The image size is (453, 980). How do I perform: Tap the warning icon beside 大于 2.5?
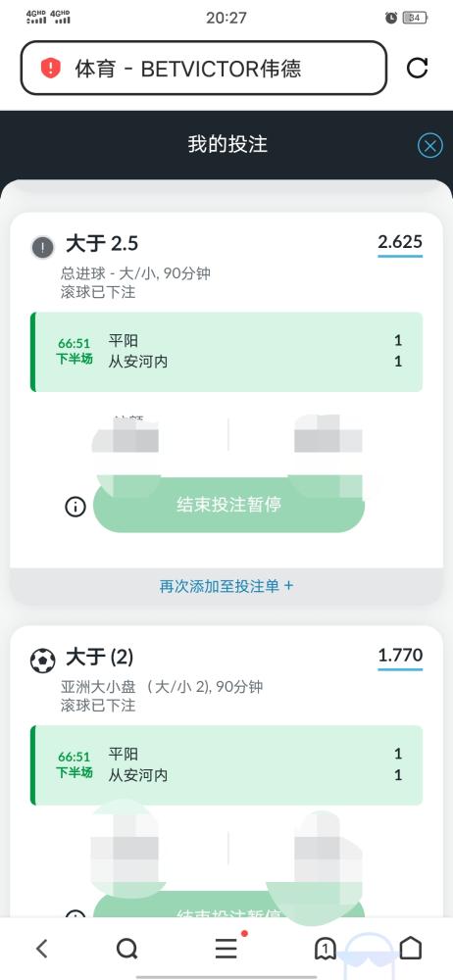click(x=42, y=248)
